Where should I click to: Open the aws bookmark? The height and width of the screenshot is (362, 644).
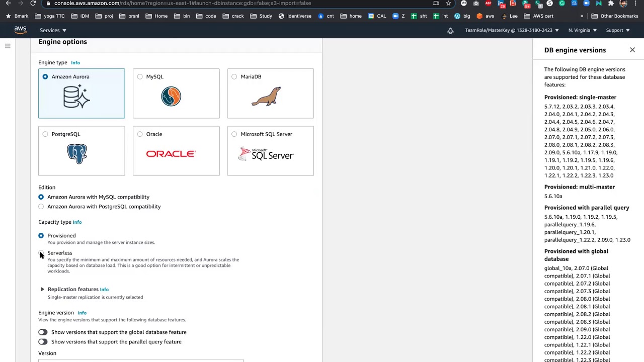[x=485, y=16]
